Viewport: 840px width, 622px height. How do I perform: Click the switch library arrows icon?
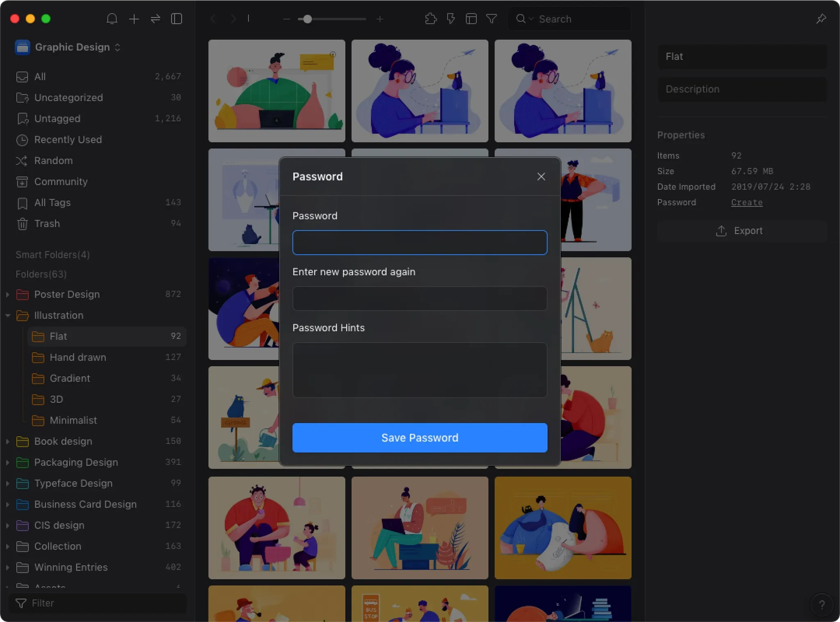tap(155, 19)
